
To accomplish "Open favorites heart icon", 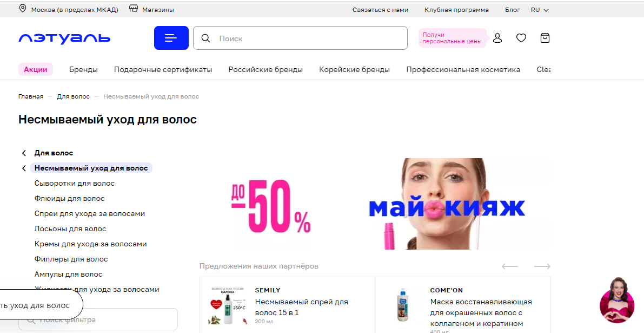I will [x=521, y=38].
